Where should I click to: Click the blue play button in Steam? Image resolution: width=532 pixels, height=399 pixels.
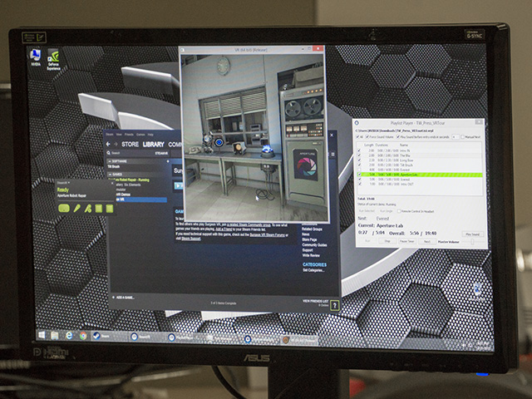(x=179, y=185)
